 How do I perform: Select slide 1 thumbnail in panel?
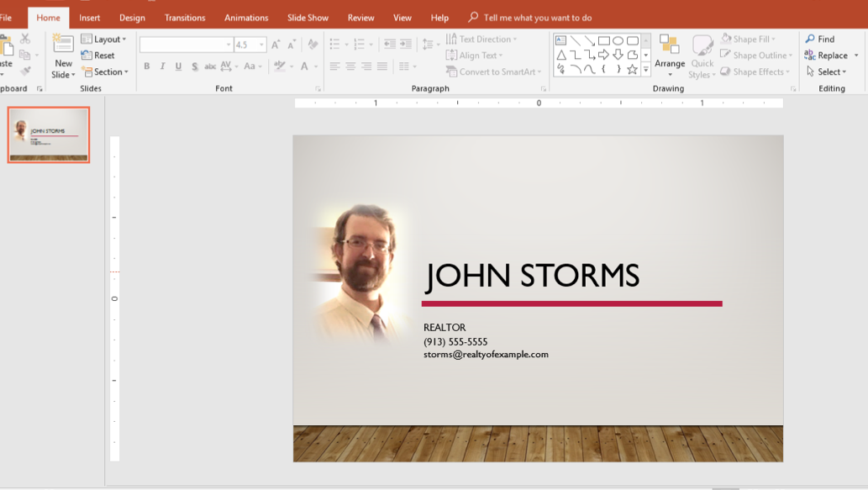pyautogui.click(x=49, y=134)
